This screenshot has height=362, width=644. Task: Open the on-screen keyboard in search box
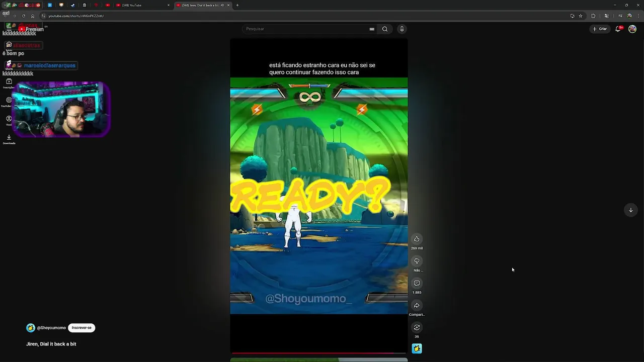pyautogui.click(x=372, y=29)
